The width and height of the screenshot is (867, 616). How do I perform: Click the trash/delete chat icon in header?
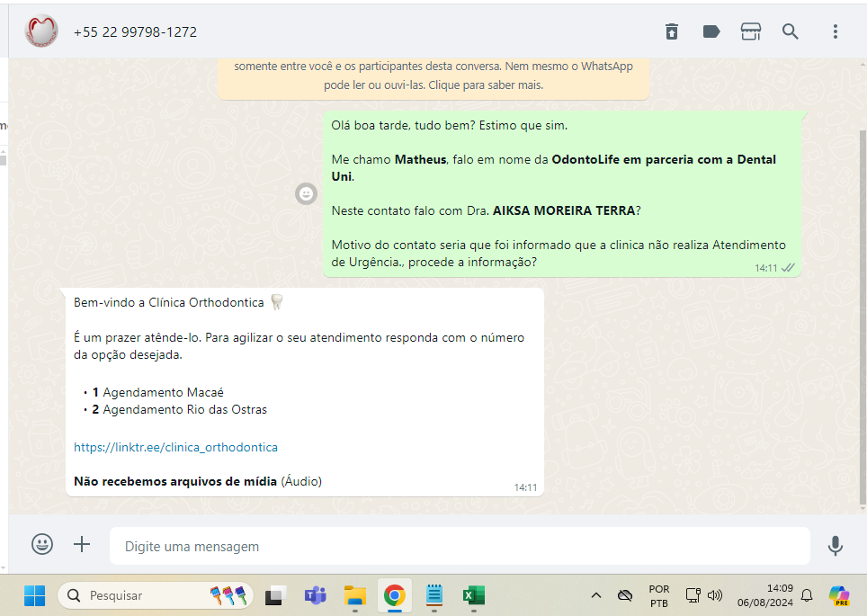pyautogui.click(x=671, y=31)
